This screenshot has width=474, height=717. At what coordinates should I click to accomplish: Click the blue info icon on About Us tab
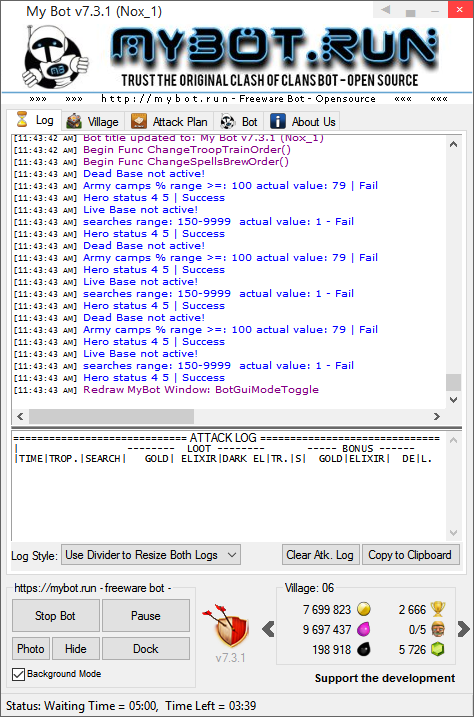pyautogui.click(x=277, y=122)
